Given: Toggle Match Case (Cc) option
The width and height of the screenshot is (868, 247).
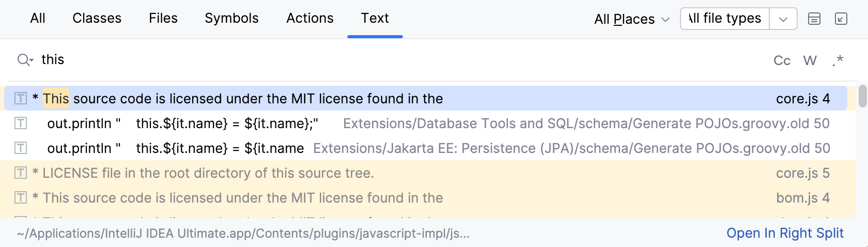Looking at the screenshot, I should coord(782,60).
